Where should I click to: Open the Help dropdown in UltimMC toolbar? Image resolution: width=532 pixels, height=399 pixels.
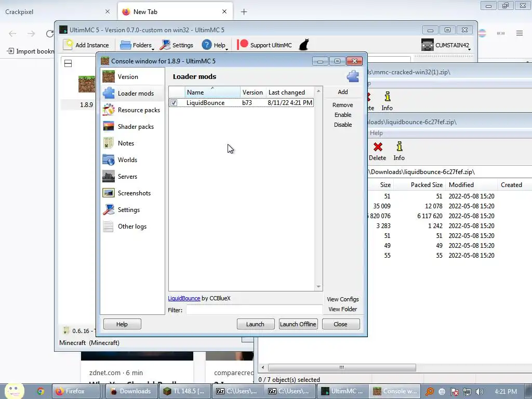click(215, 45)
